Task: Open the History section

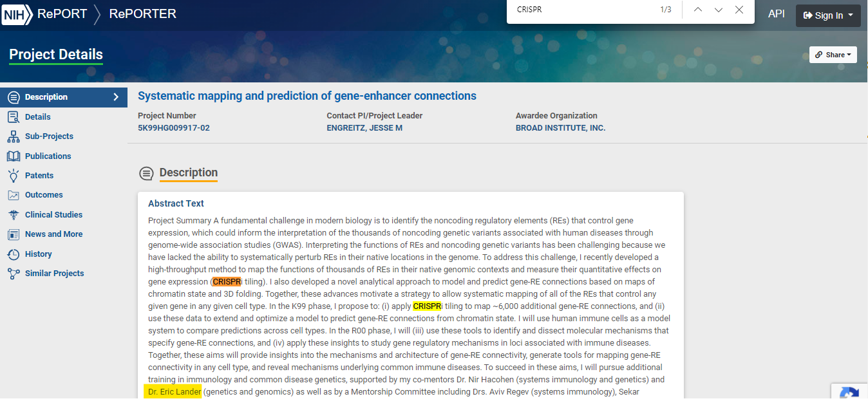Action: [38, 254]
